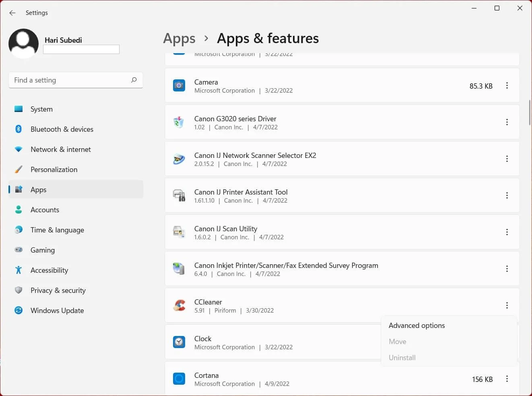
Task: Click the back arrow button
Action: pyautogui.click(x=12, y=12)
